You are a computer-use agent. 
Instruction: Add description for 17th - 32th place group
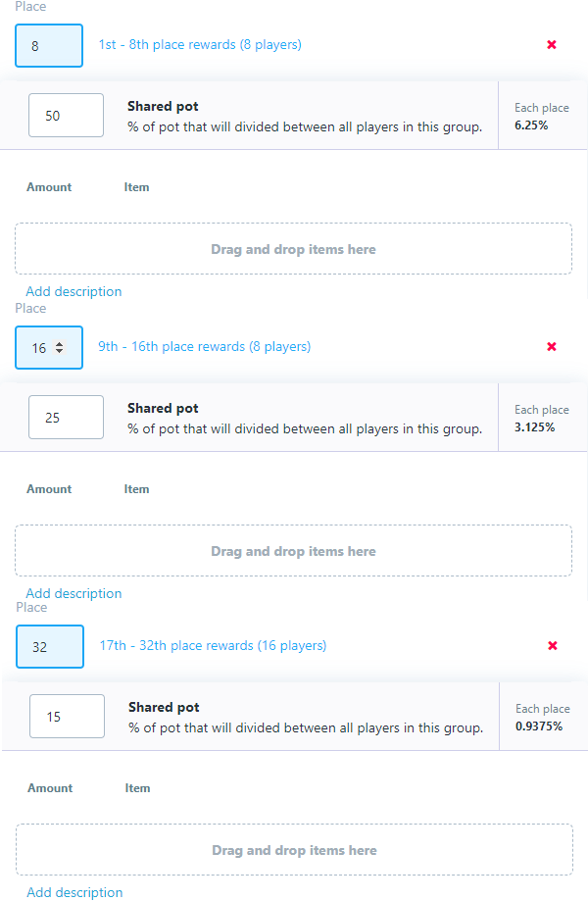[74, 892]
